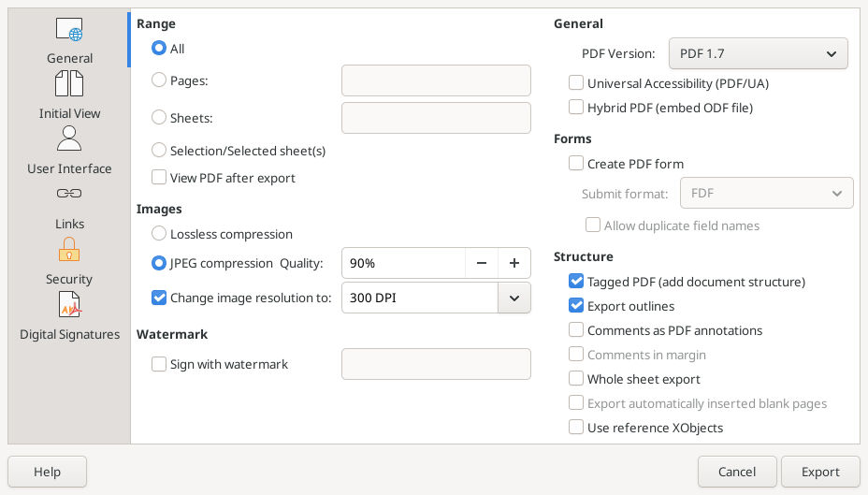Screen dimensions: 868x495
Task: Uncheck Export outlines checkbox
Action: pyautogui.click(x=576, y=306)
